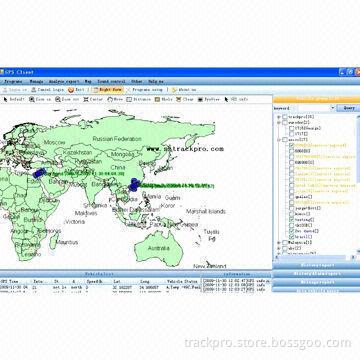Expand the group right below Malaysia
This screenshot has width=360, height=360.
coord(278,248)
